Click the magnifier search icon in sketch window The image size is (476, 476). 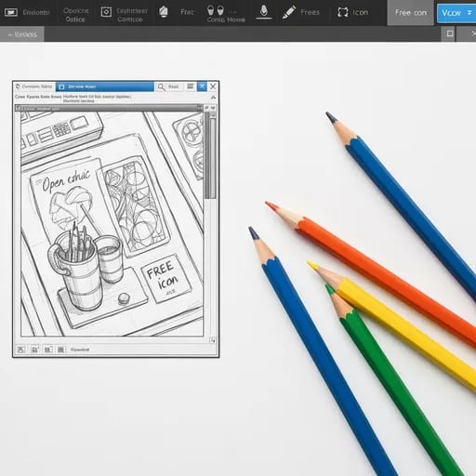[161, 86]
